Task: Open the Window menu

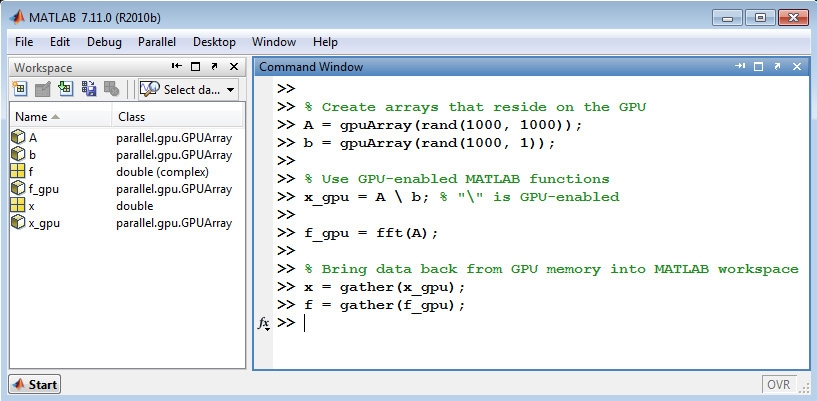Action: point(274,42)
